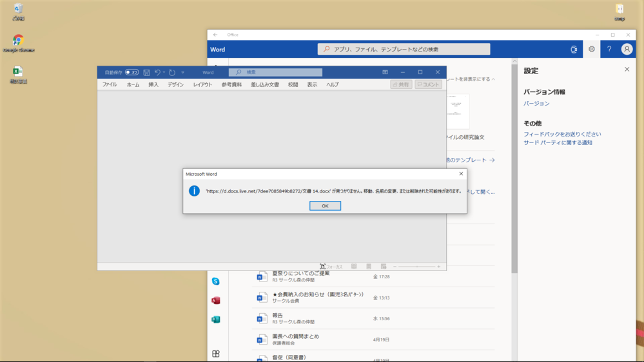
Task: Open the ホーム ribbon tab
Action: click(133, 84)
